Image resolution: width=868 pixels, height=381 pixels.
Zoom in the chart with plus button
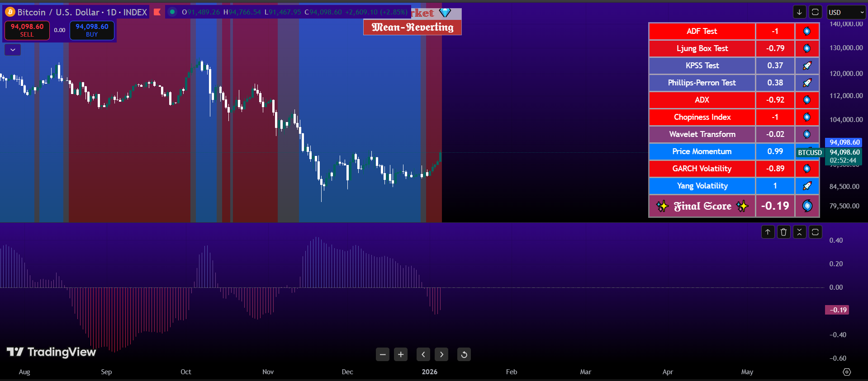401,354
